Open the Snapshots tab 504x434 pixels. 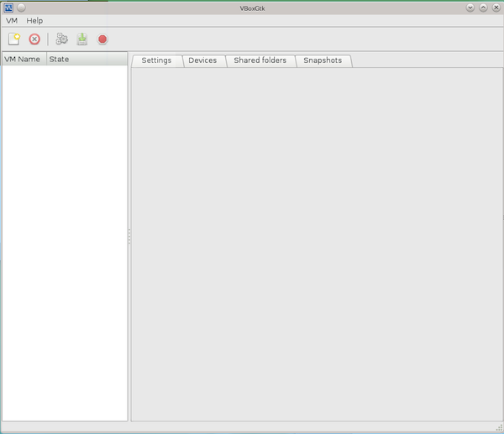323,60
